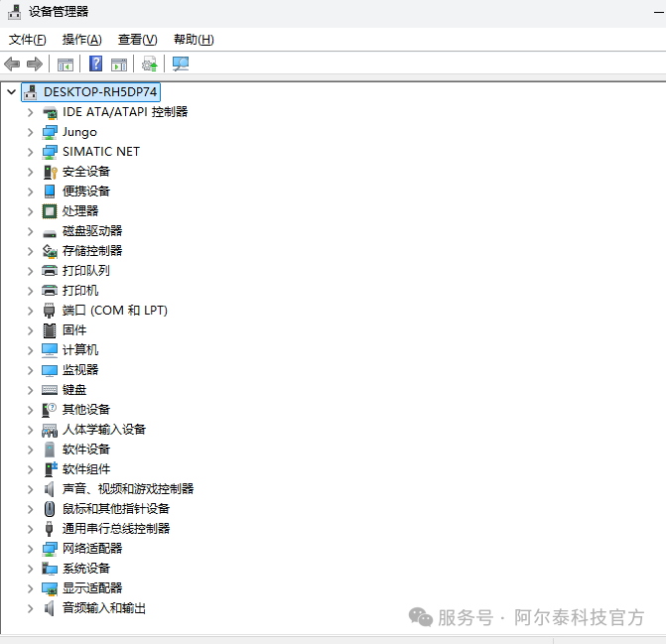Screen dimensions: 666x644
Task: Click the Device Manager title bar icon
Action: [15, 12]
